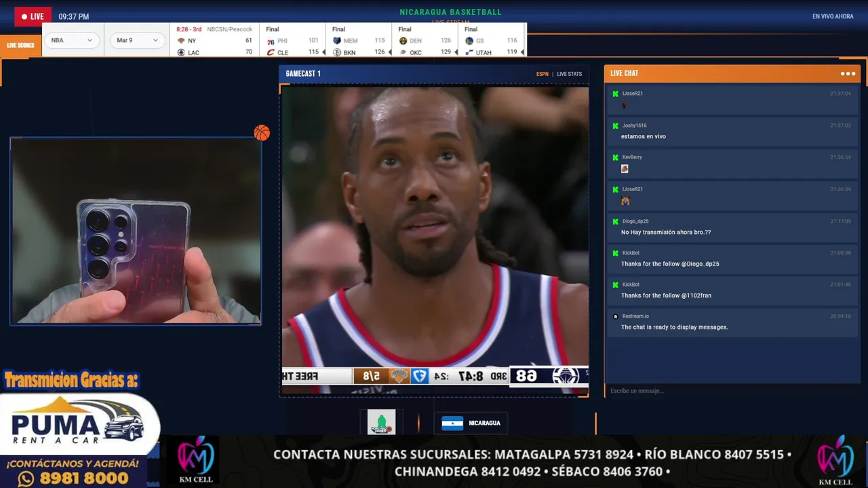Click the 'Escribe un mensaje...' chat input
Image resolution: width=868 pixels, height=488 pixels.
(732, 391)
